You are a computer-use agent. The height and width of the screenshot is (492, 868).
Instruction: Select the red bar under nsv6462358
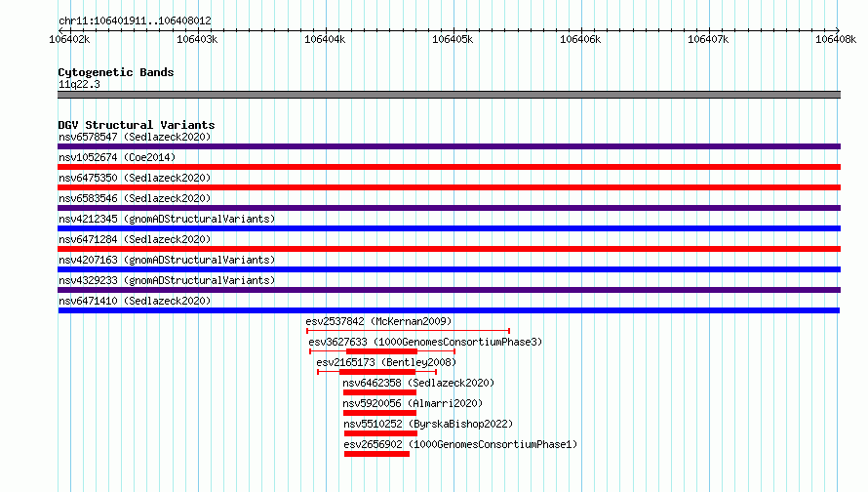coord(379,392)
